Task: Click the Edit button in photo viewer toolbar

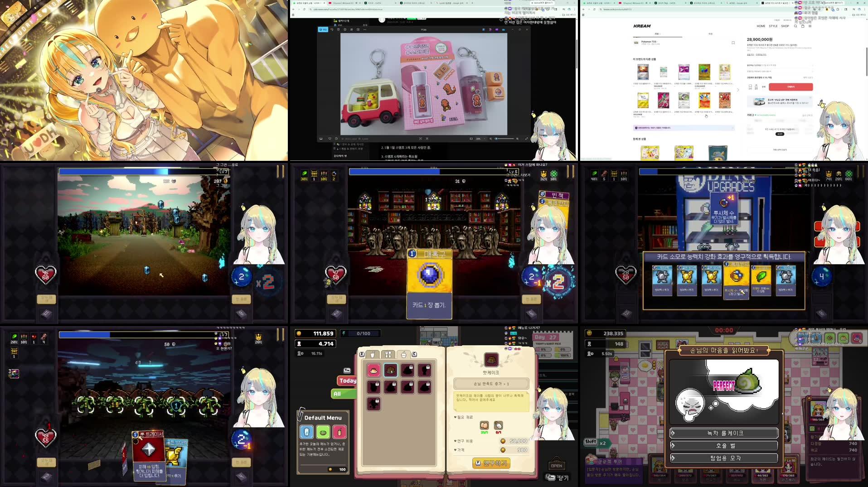Action: coord(323,29)
